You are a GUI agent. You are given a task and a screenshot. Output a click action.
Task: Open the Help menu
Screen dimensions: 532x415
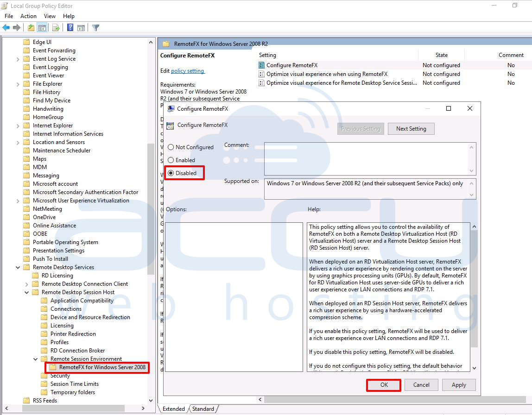click(69, 16)
